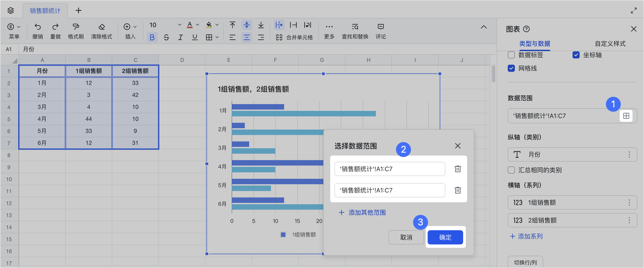The height and width of the screenshot is (268, 644).
Task: Toggle bold formatting button
Action: tap(152, 37)
